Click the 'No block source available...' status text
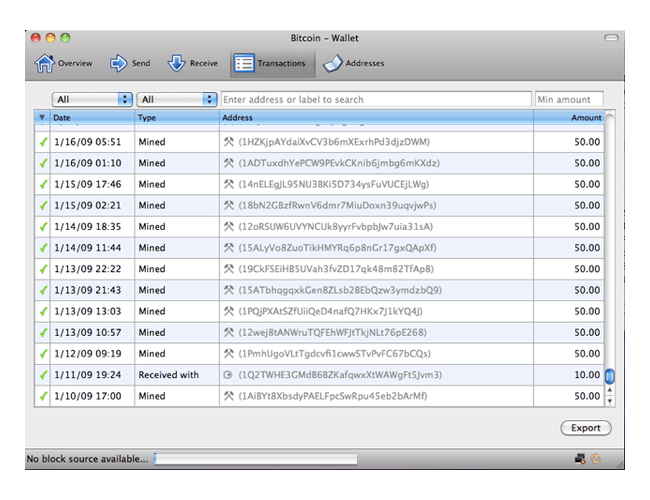The image size is (650, 500). pos(87,459)
